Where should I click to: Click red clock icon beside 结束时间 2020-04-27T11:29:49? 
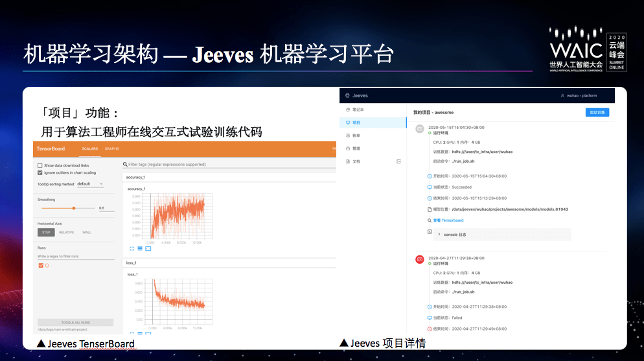pos(430,329)
